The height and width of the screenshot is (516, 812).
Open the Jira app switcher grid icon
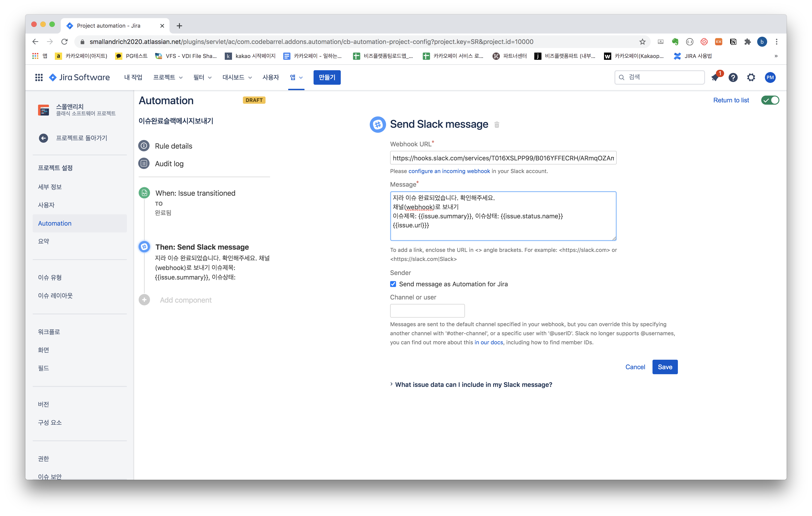click(x=39, y=77)
